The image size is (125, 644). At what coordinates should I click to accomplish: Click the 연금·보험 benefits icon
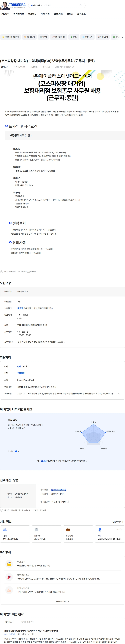coord(9,564)
